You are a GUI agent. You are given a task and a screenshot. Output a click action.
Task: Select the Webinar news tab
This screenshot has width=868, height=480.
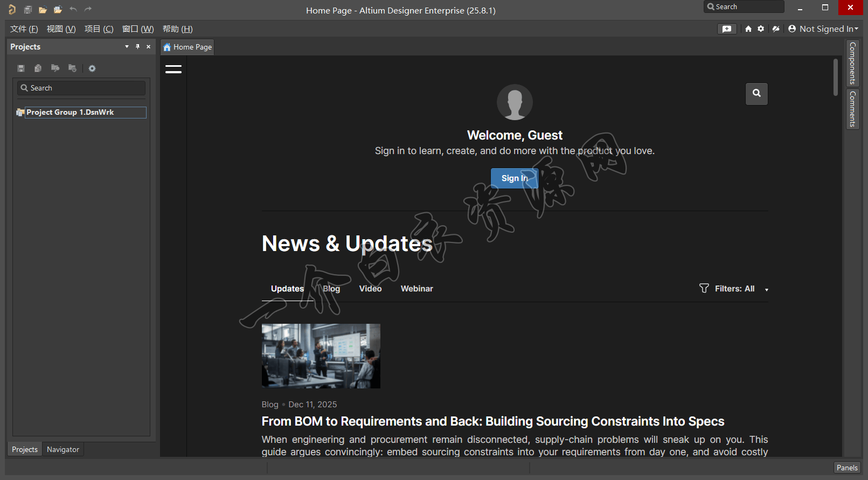pos(416,289)
